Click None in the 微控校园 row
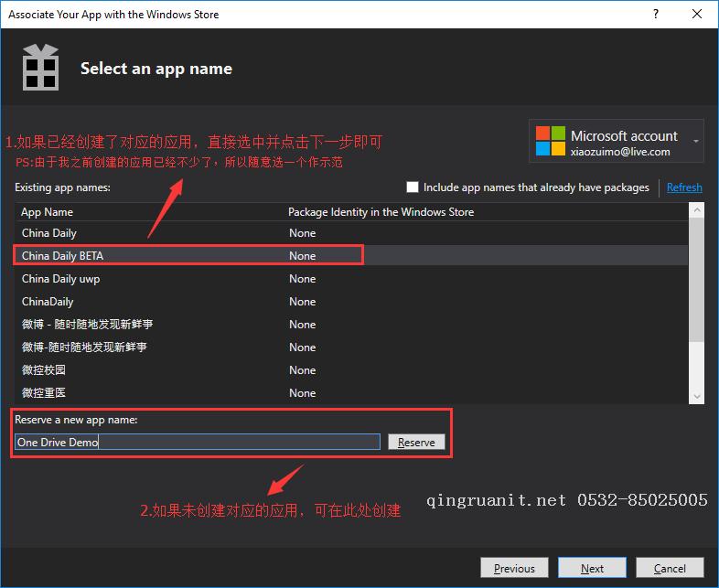719x588 pixels. pyautogui.click(x=302, y=370)
